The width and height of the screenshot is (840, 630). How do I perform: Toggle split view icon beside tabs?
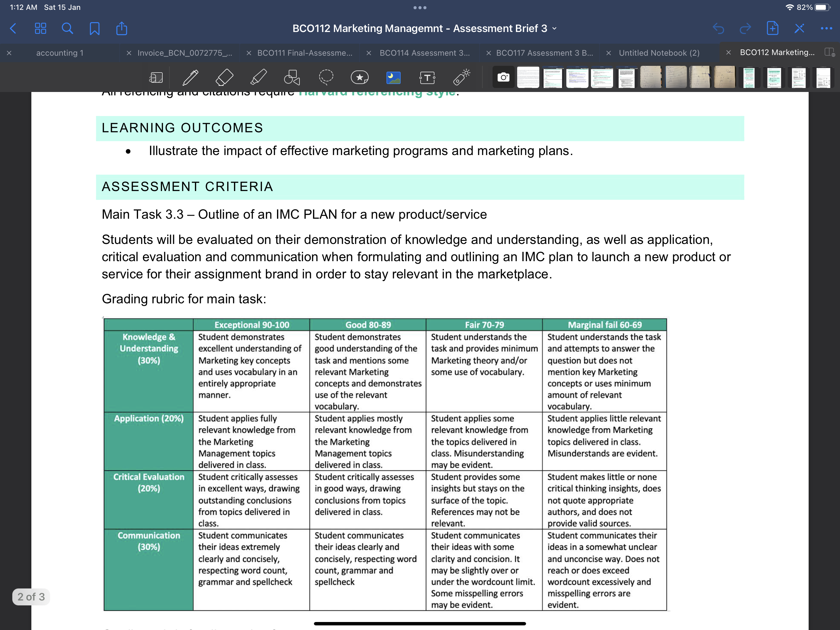(x=829, y=52)
